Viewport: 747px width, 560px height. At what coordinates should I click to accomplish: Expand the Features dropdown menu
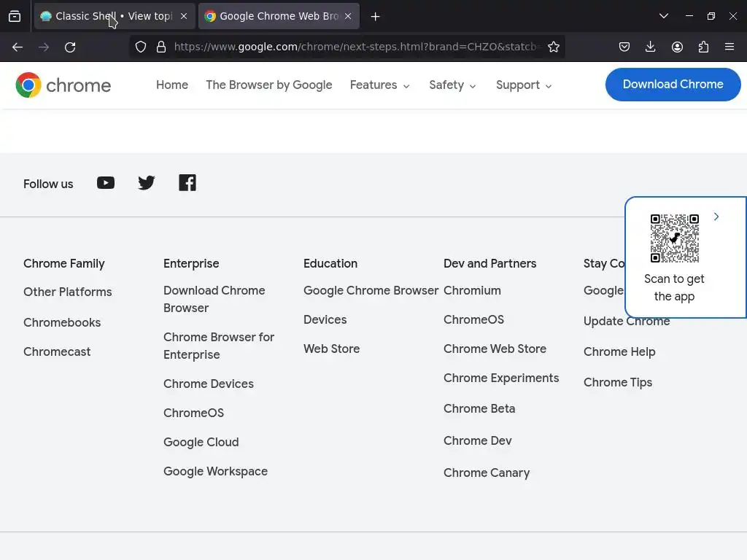[379, 85]
